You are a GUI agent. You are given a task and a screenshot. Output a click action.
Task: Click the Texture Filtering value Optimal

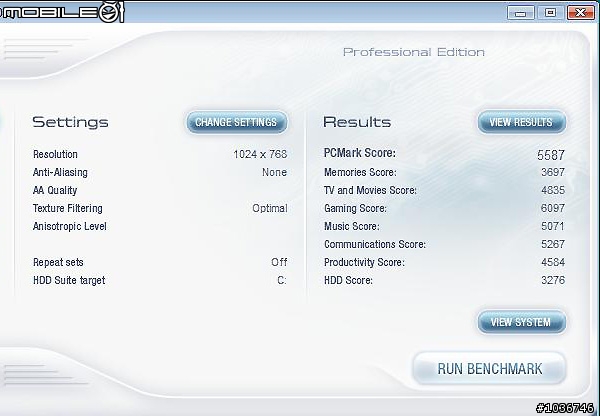[x=270, y=208]
